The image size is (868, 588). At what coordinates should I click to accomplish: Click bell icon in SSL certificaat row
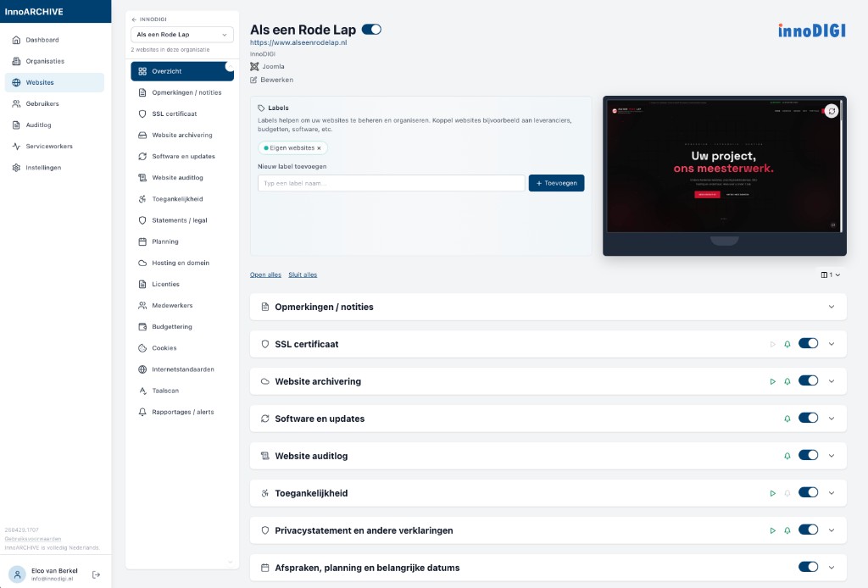(787, 344)
